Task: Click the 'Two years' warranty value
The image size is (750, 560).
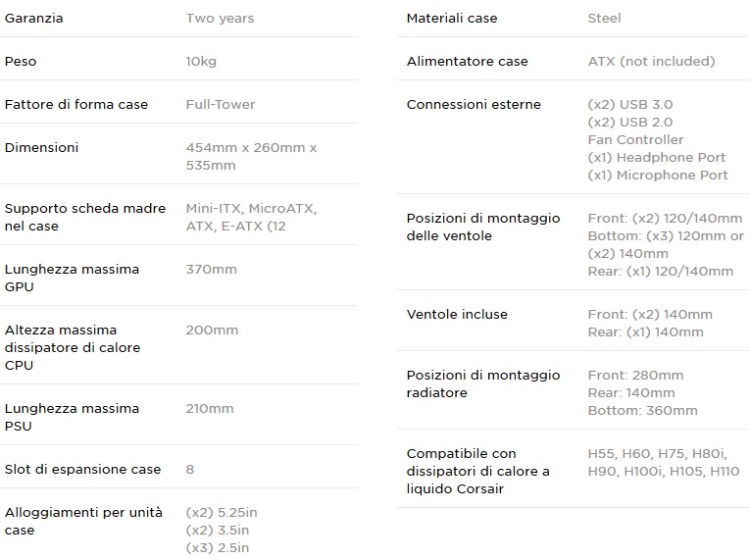Action: [220, 18]
